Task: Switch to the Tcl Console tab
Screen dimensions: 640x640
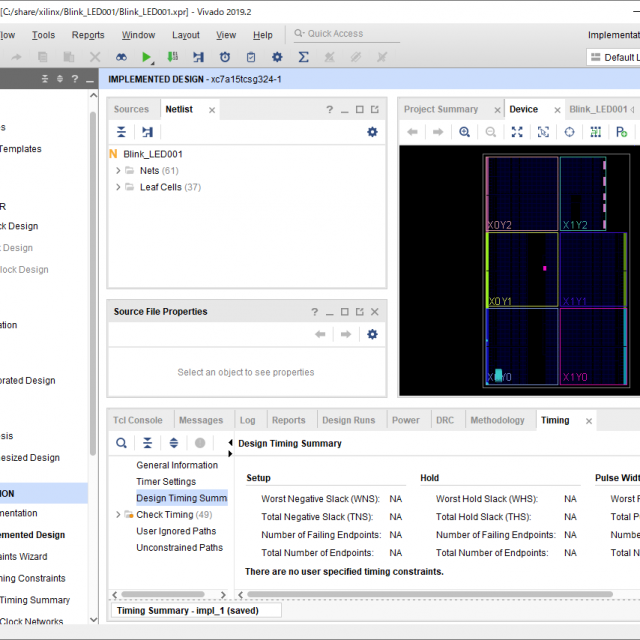Action: pyautogui.click(x=138, y=421)
